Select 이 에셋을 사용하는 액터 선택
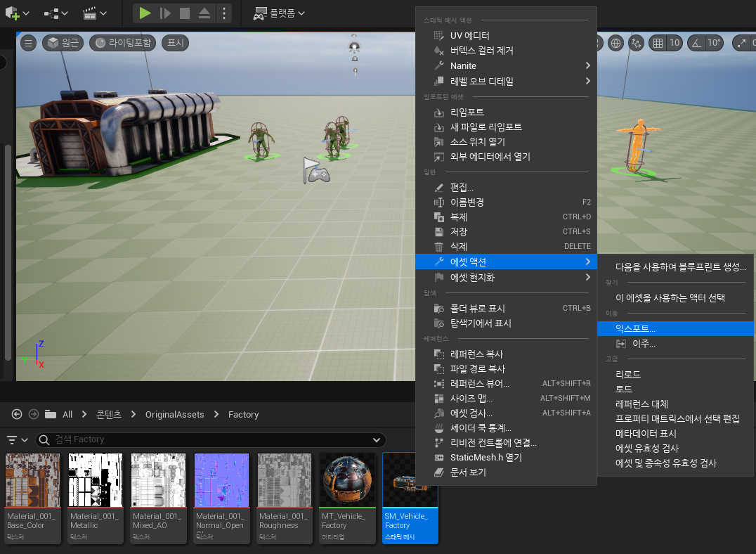This screenshot has height=554, width=756. (x=675, y=298)
